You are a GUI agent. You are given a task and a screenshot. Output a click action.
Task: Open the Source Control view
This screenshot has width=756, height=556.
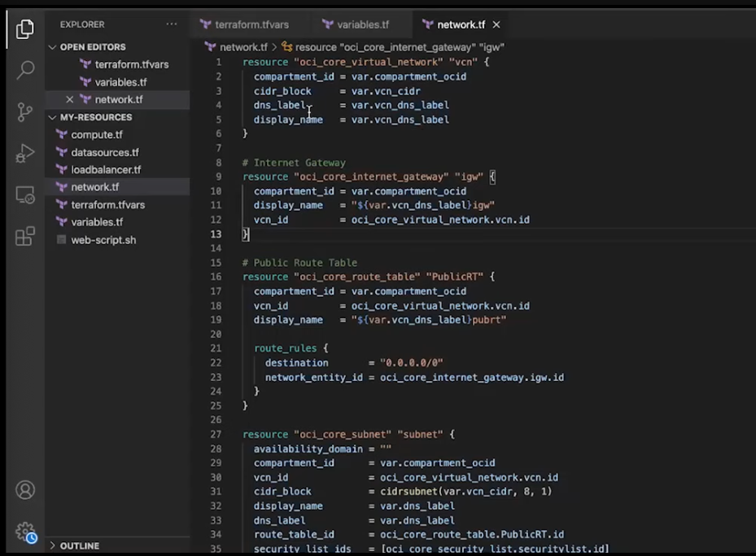[x=25, y=112]
